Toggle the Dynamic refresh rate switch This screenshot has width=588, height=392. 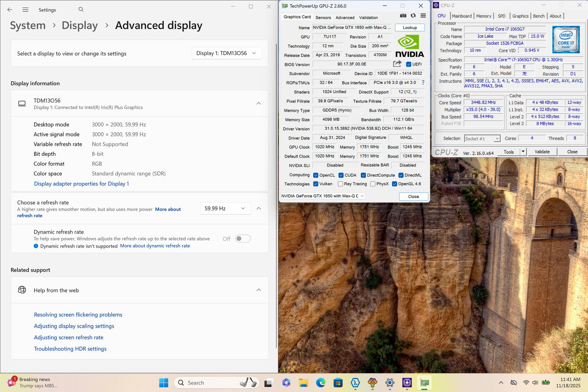click(243, 239)
